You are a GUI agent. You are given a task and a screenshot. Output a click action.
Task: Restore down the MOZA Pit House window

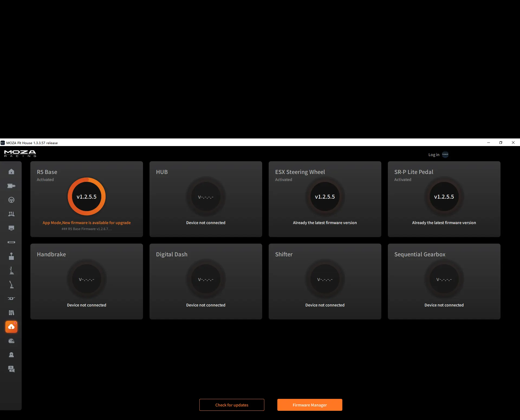point(501,143)
